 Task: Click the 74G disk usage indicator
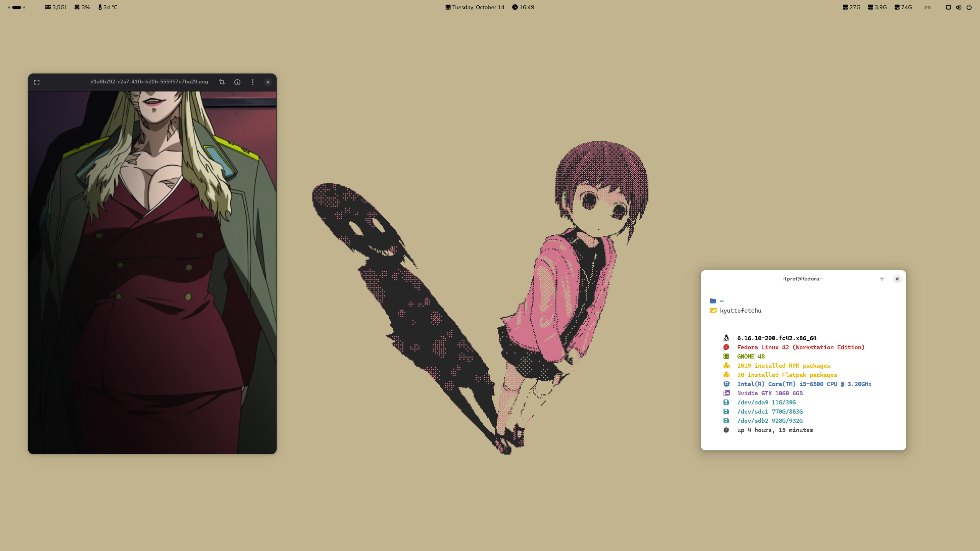tap(903, 7)
